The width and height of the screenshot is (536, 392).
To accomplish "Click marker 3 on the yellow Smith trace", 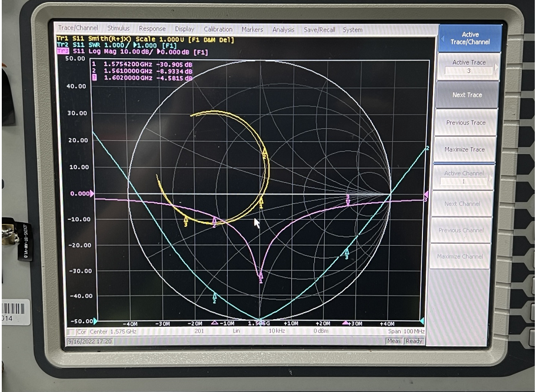I will pos(186,220).
